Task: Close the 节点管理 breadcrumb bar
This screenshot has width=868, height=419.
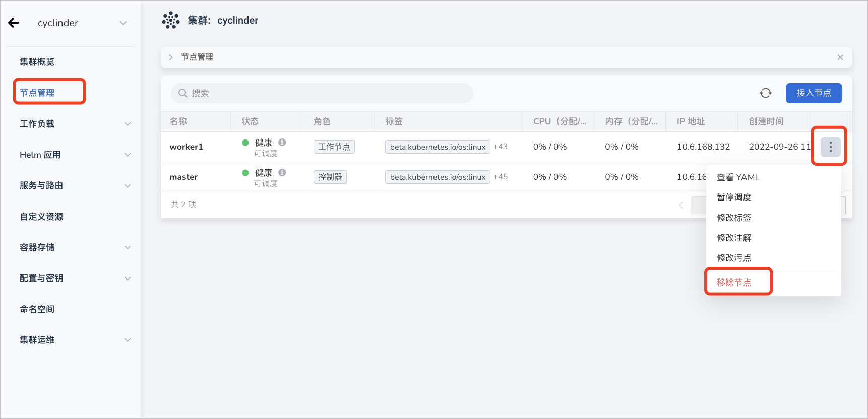Action: [x=840, y=57]
